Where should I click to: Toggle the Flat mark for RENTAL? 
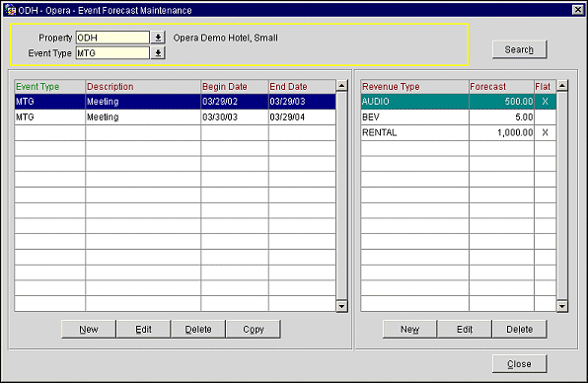(x=546, y=132)
